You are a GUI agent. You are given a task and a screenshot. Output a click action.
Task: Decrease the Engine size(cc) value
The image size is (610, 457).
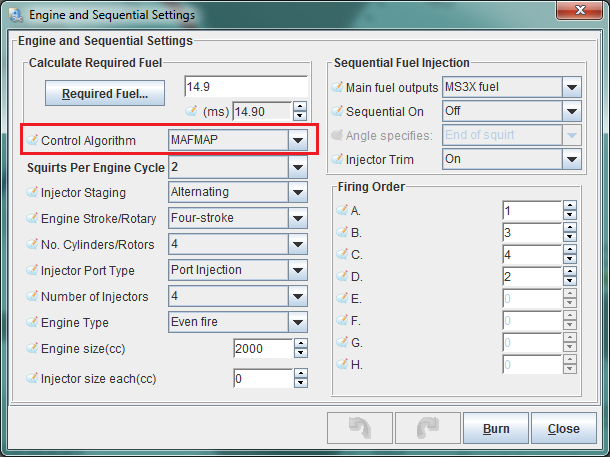300,354
